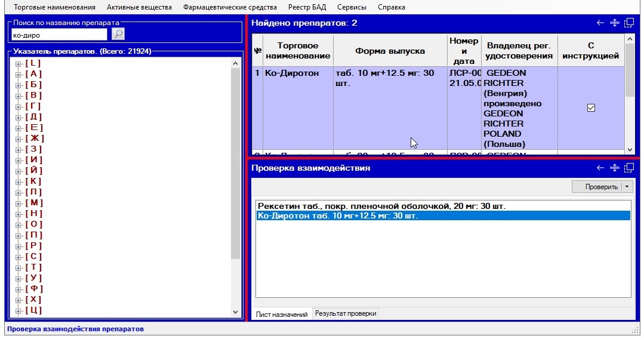
Task: Click pop-out window icon in found drugs panel
Action: (x=628, y=23)
